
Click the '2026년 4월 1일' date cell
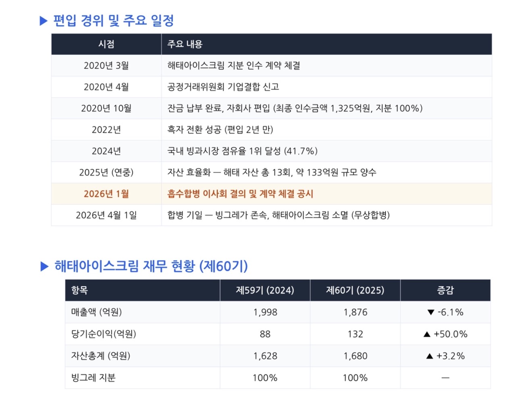pyautogui.click(x=106, y=215)
